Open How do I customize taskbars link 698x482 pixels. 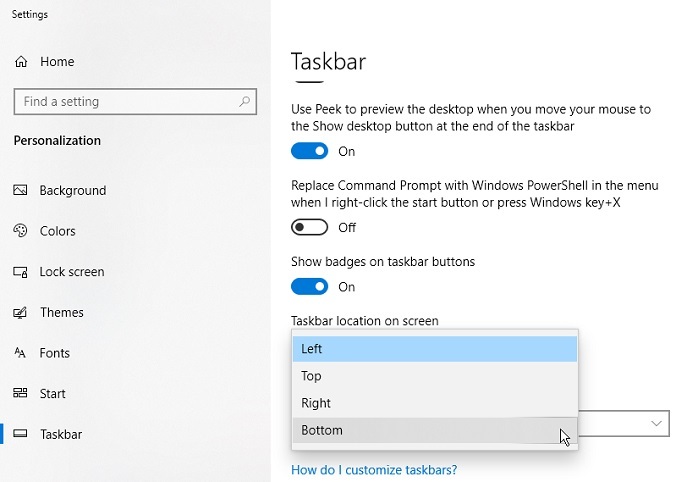pos(374,470)
